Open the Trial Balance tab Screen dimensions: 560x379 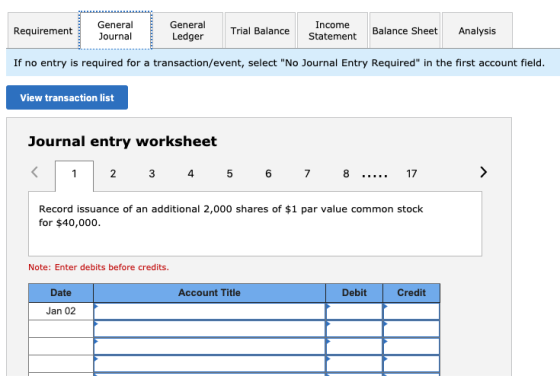pyautogui.click(x=260, y=31)
